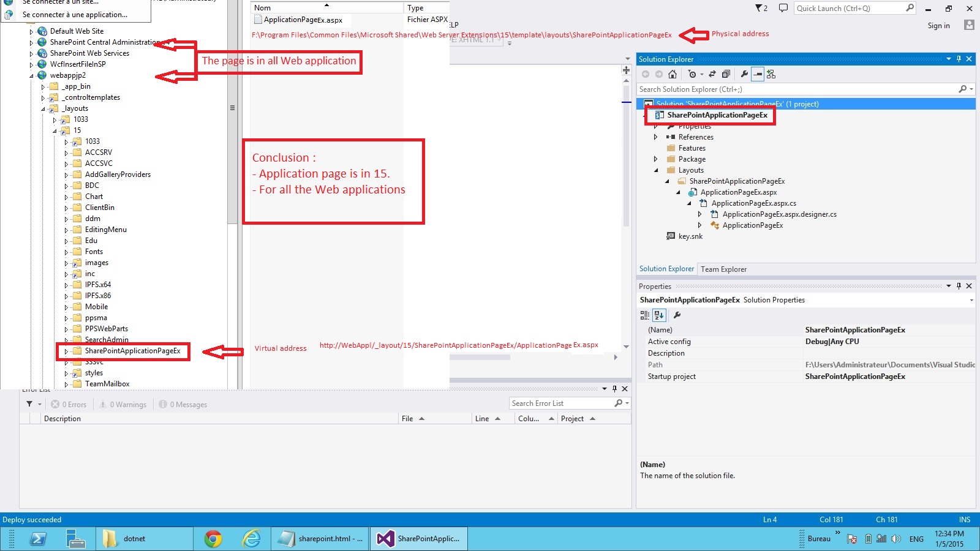Pin the Properties panel
Screen dimensions: 980x551
coord(959,286)
